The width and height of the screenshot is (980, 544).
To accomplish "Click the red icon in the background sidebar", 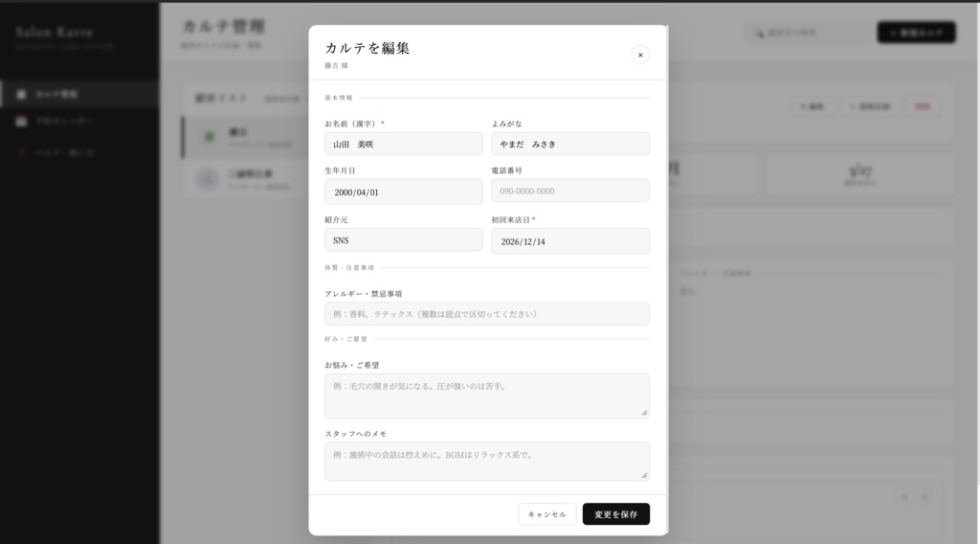I will [x=21, y=152].
